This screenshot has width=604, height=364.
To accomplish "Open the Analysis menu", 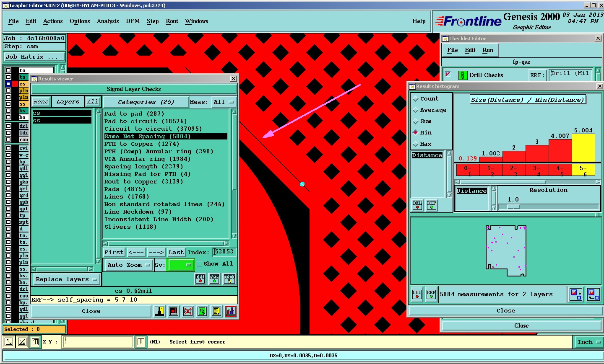I will coord(108,21).
